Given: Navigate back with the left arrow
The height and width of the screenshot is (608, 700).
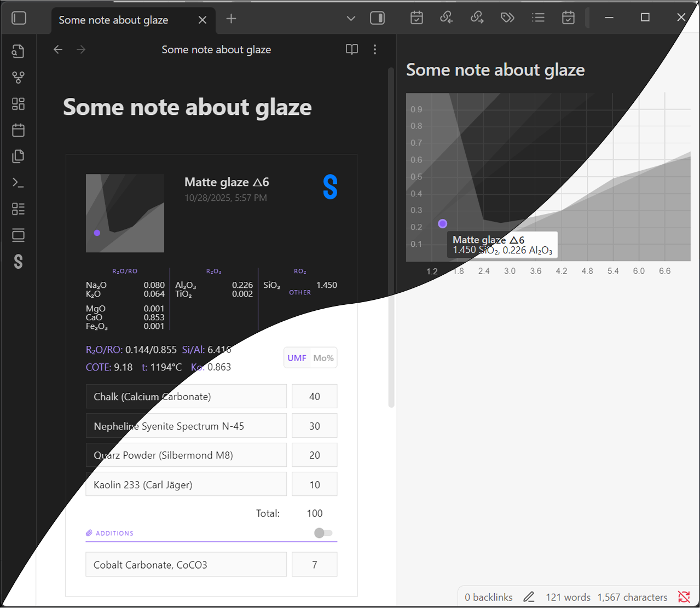Looking at the screenshot, I should [58, 49].
